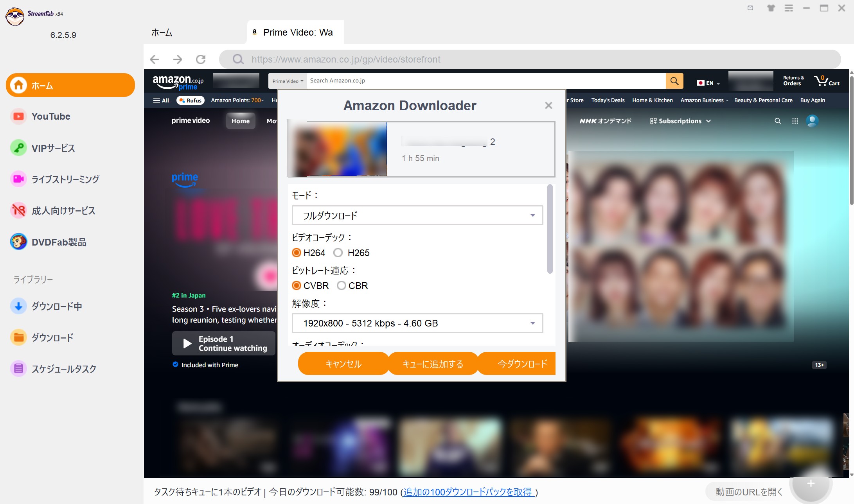Expand the Prime Video Subscriptions menu
The height and width of the screenshot is (504, 854).
[x=680, y=121]
